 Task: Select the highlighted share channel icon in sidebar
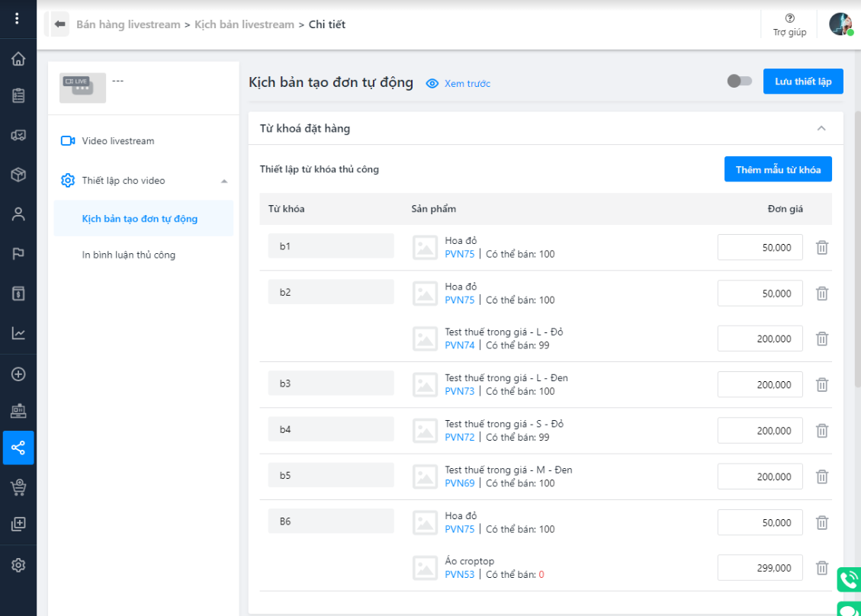[18, 448]
